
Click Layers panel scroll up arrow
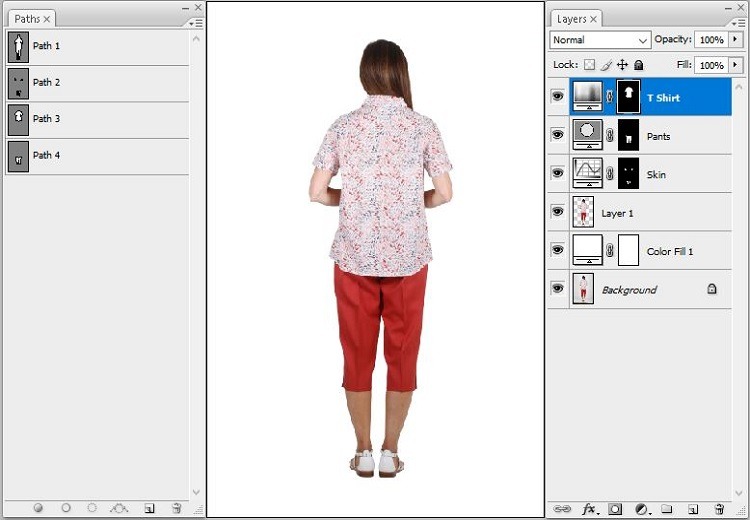[x=739, y=87]
